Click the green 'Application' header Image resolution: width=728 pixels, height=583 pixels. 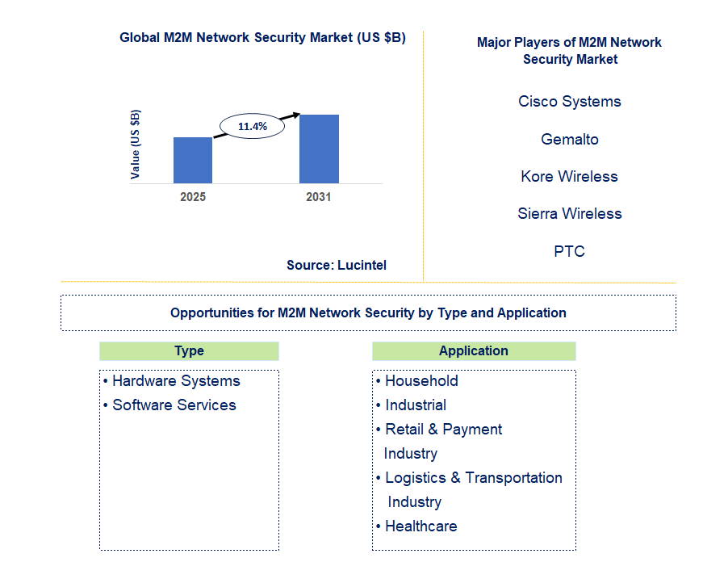[x=474, y=351]
